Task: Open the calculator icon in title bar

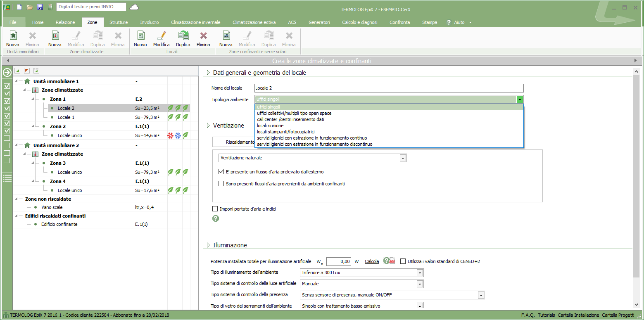Action: click(x=50, y=7)
